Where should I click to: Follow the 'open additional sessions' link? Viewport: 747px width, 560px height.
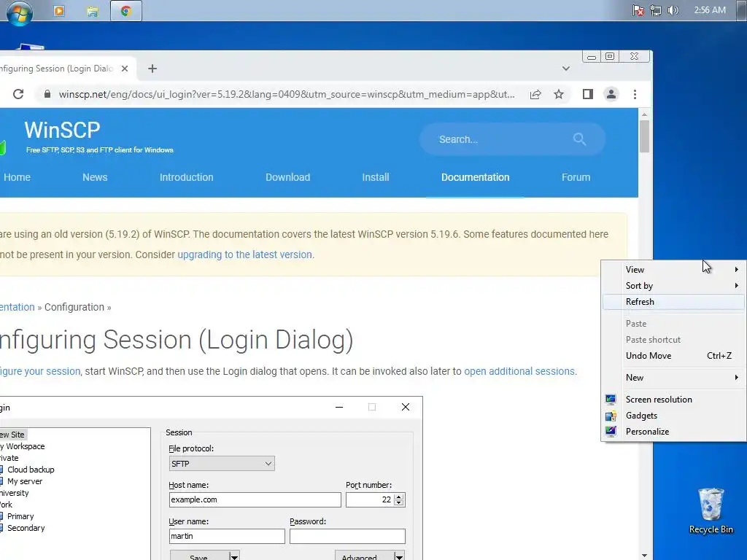519,371
